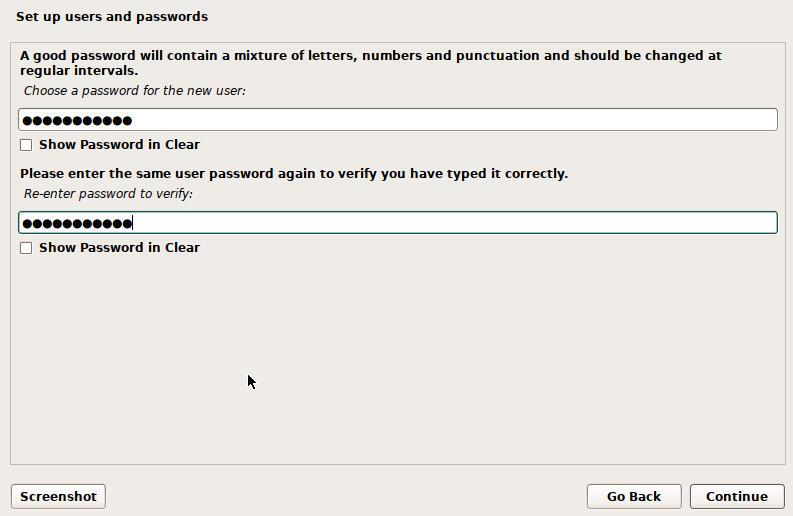Take a Screenshot using the Screenshot button
The image size is (793, 516).
pyautogui.click(x=58, y=496)
